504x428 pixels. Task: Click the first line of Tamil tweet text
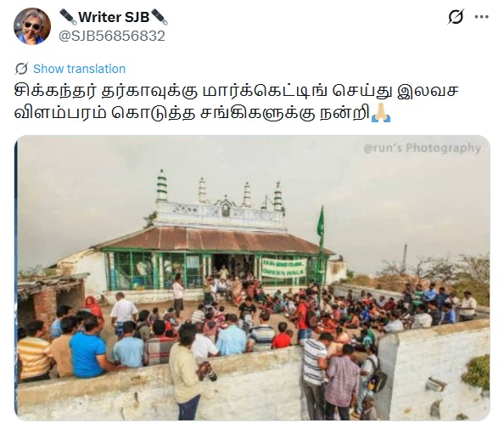(236, 92)
